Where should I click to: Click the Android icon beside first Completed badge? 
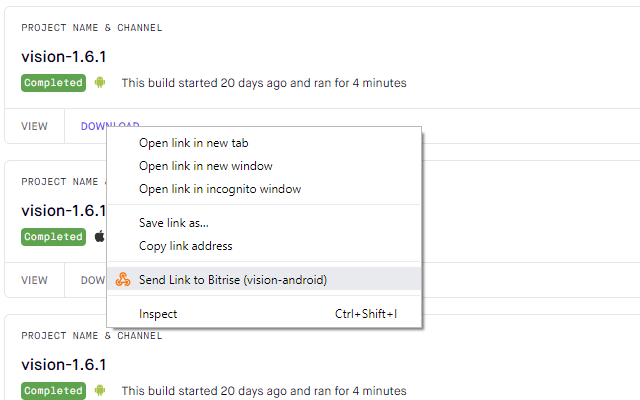(100, 83)
